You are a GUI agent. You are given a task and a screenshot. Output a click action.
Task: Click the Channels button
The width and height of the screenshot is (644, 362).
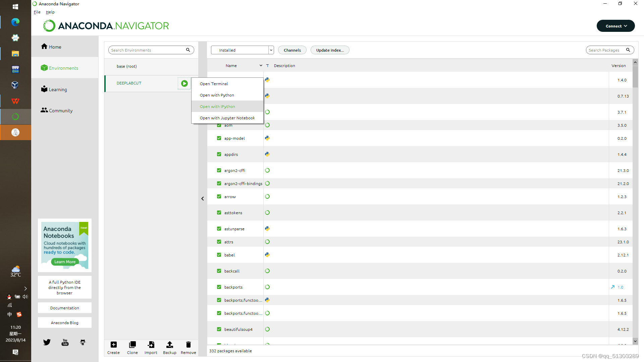coord(292,50)
